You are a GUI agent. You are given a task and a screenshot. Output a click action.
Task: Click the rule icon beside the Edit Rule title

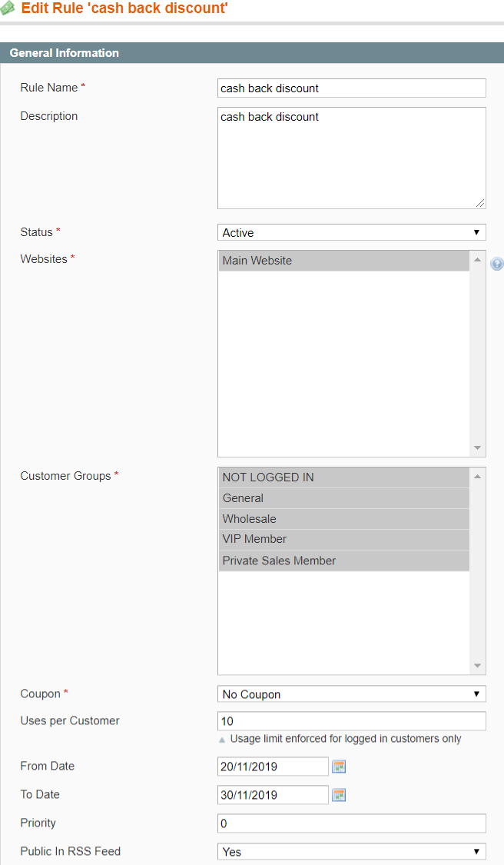(x=8, y=9)
